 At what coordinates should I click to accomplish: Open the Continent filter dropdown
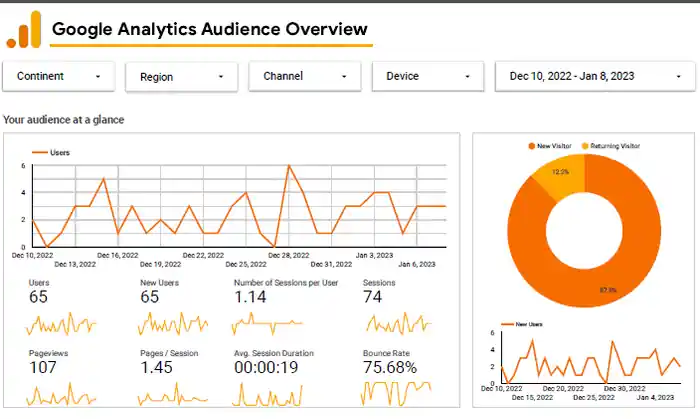[x=58, y=76]
